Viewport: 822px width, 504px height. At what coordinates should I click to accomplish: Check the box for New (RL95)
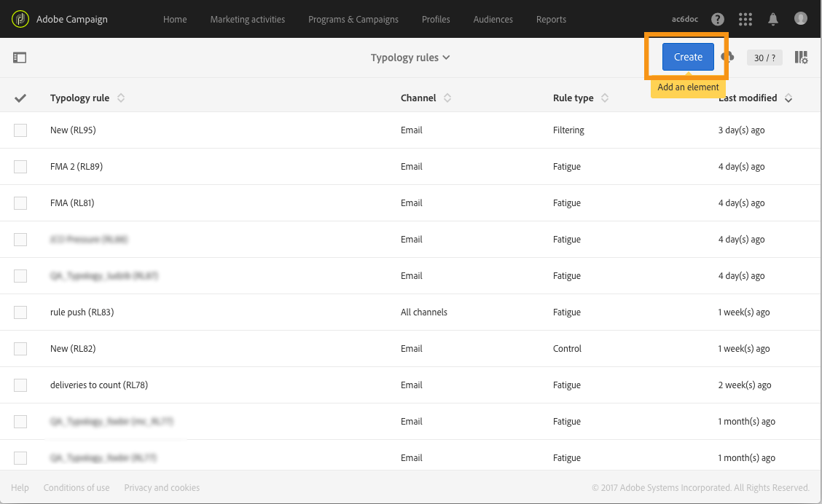coord(20,130)
